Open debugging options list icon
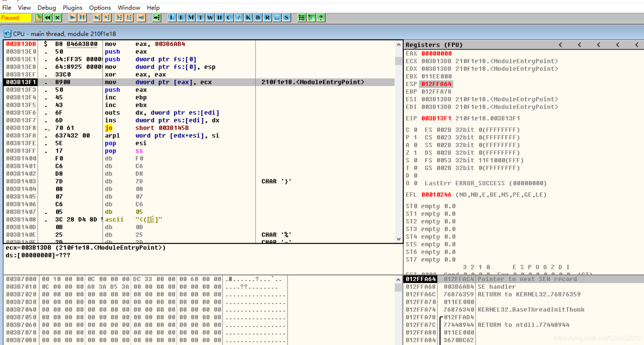Viewport: 644px width, 345px height. pyautogui.click(x=302, y=18)
